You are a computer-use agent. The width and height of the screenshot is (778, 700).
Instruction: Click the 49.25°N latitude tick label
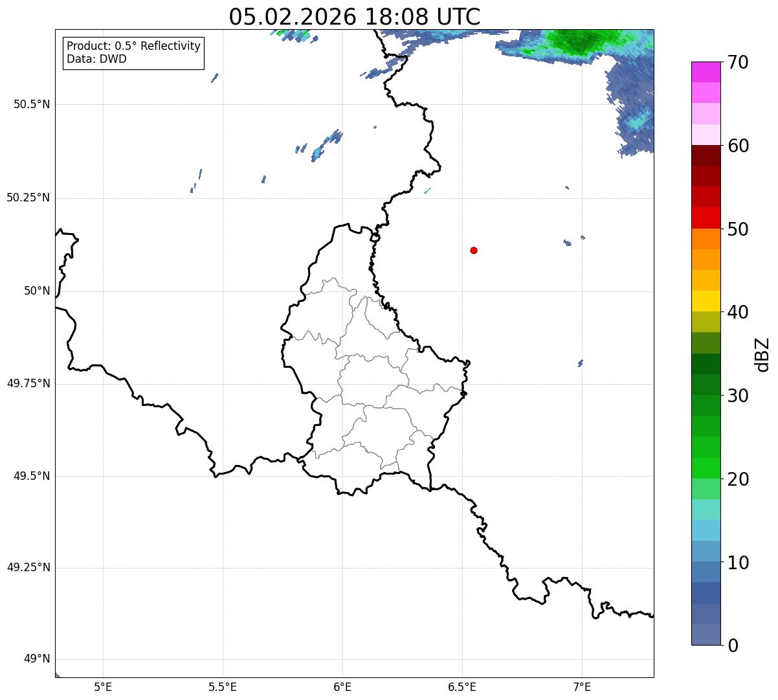click(x=28, y=567)
